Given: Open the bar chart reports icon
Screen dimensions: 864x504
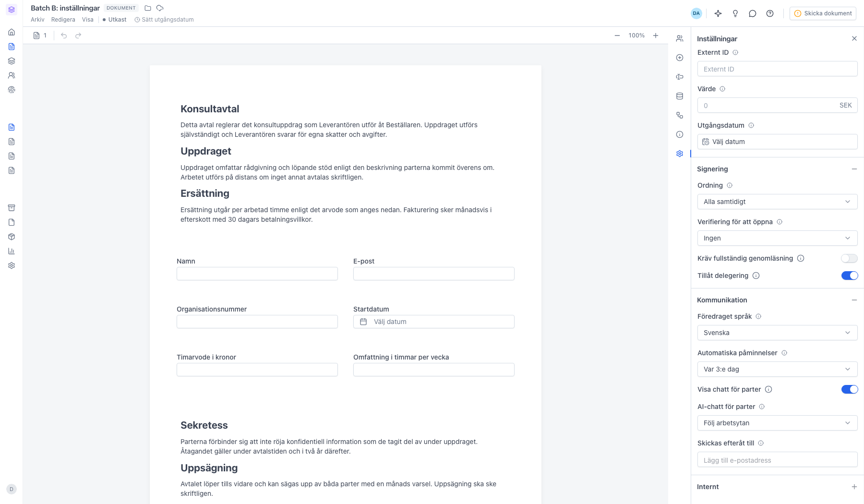Looking at the screenshot, I should 12,251.
